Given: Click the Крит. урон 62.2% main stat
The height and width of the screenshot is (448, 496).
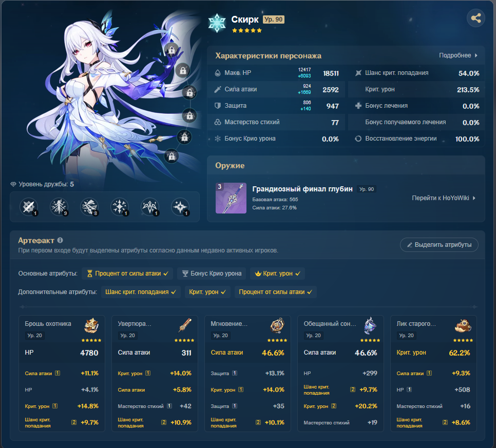Looking at the screenshot, I should click(433, 353).
